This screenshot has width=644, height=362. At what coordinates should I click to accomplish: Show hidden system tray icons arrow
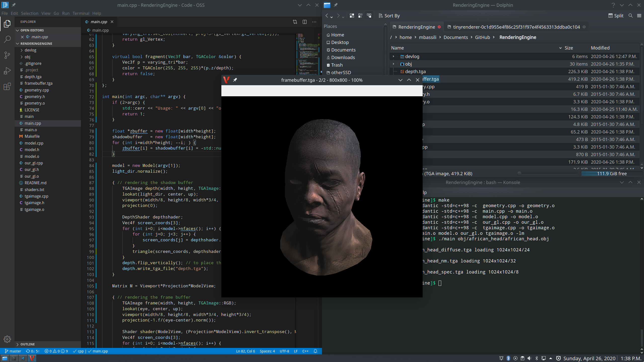551,358
